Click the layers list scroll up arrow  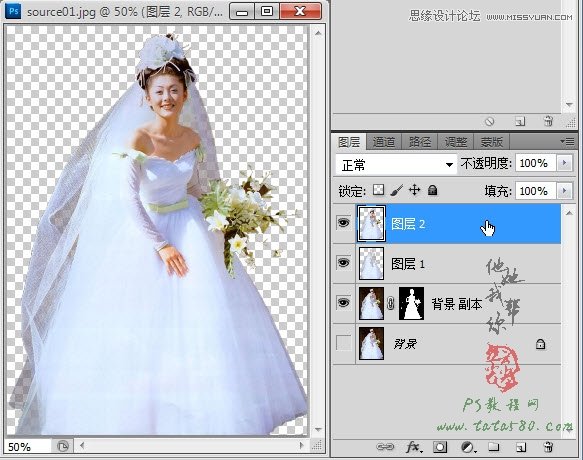[x=569, y=213]
